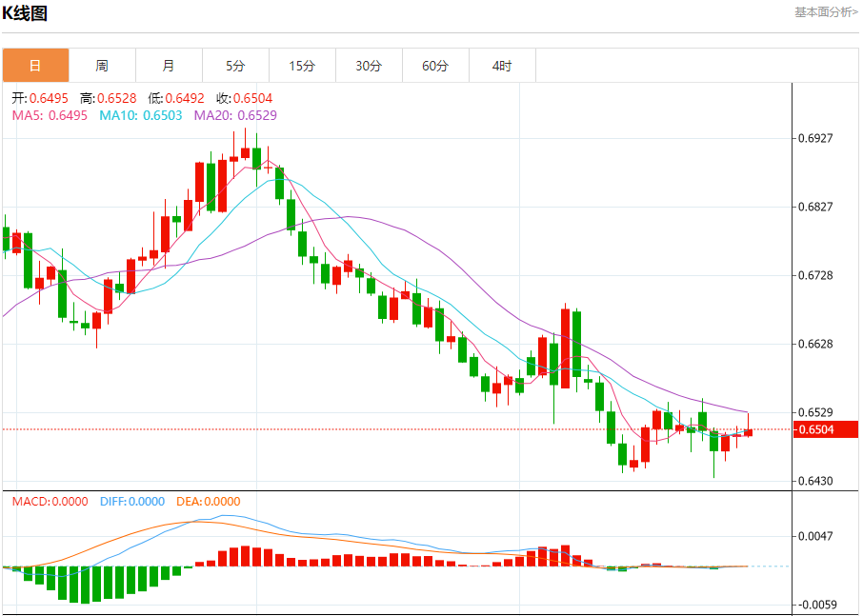Click the MA5: 0.6495 indicator label
Image resolution: width=863 pixels, height=616 pixels.
50,115
